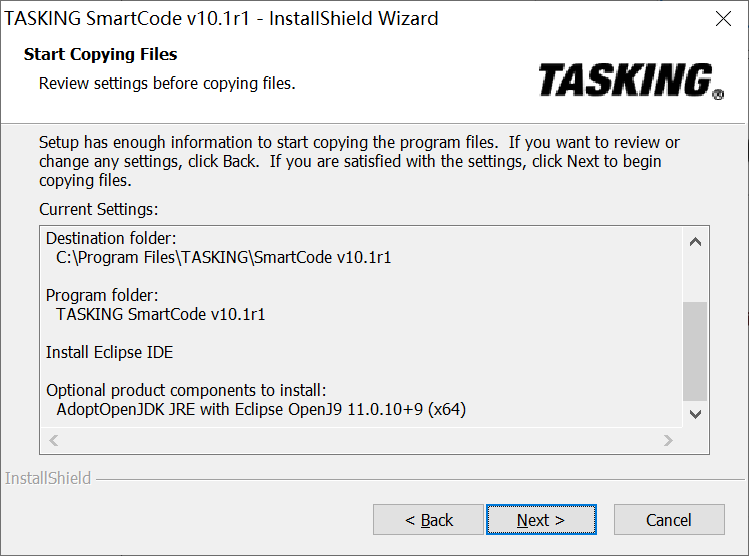Click the Current Settings label
The image size is (749, 556).
(99, 209)
